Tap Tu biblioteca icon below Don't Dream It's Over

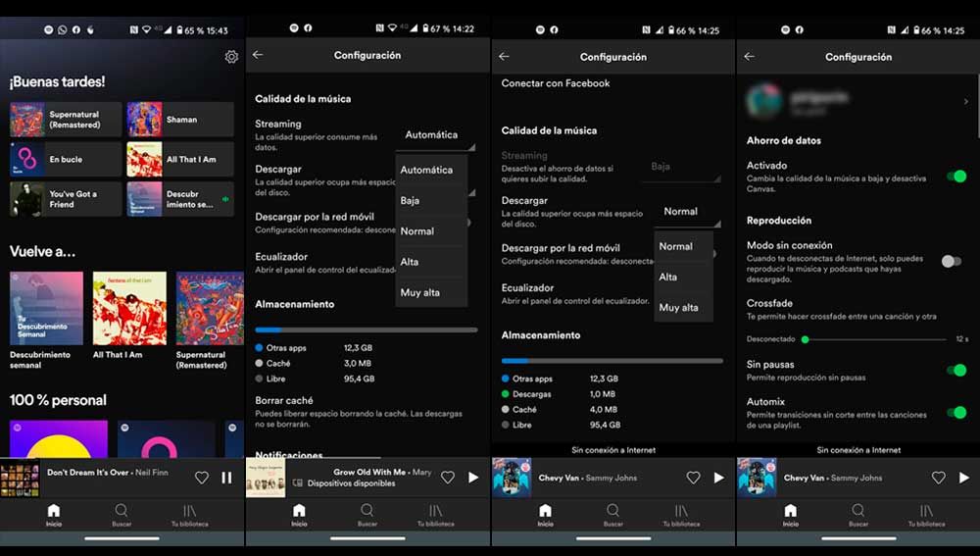click(189, 515)
